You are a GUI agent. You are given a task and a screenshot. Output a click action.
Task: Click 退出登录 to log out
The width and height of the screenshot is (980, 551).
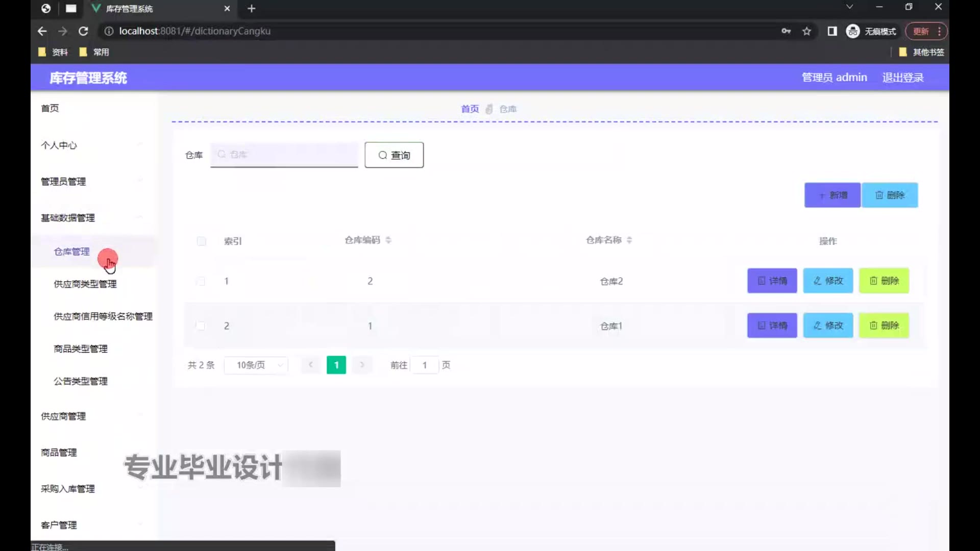click(x=902, y=78)
